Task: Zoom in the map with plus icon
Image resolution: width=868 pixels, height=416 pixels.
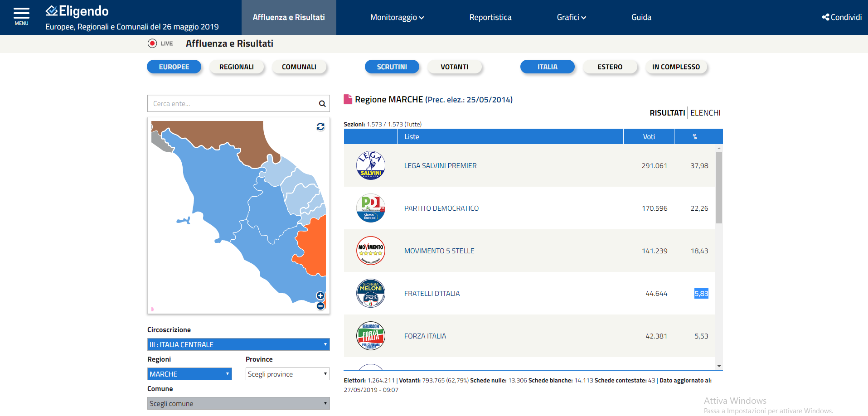Action: (320, 296)
